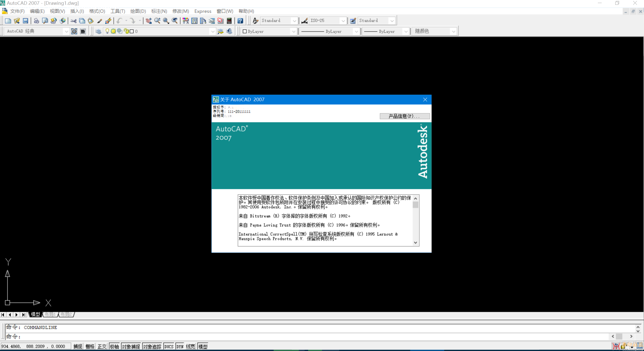This screenshot has width=644, height=351.
Task: Click the Plot (printer) icon
Action: (x=37, y=21)
